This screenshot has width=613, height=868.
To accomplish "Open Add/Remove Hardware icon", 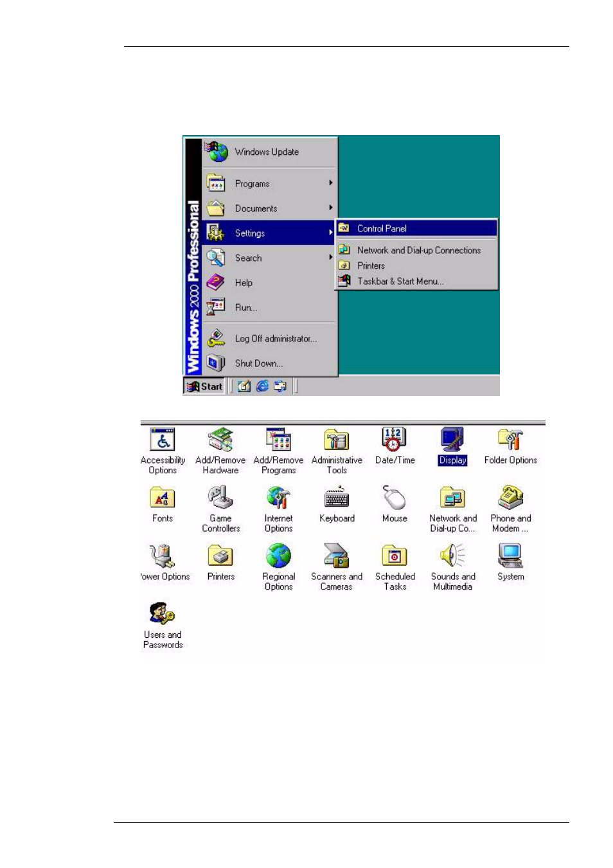I will [x=220, y=440].
